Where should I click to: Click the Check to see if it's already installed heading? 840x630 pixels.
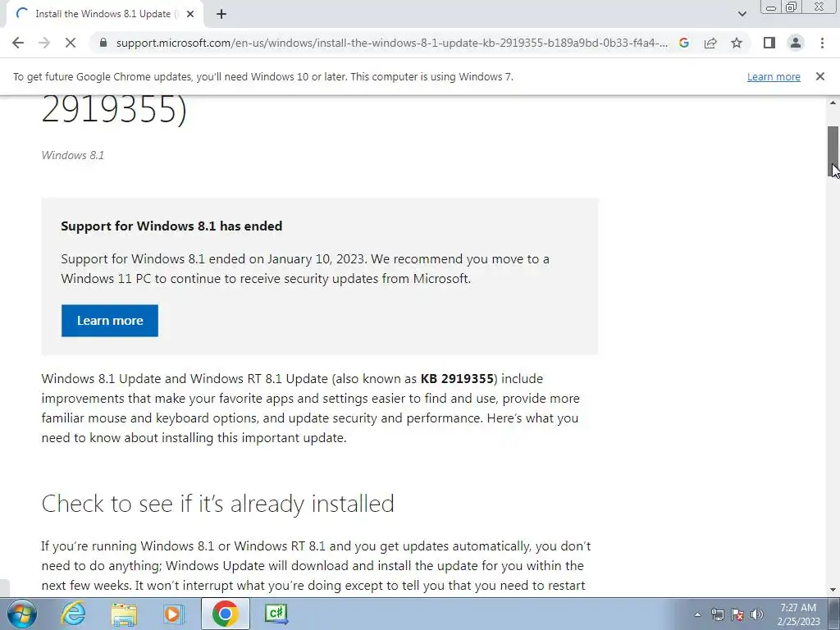217,504
